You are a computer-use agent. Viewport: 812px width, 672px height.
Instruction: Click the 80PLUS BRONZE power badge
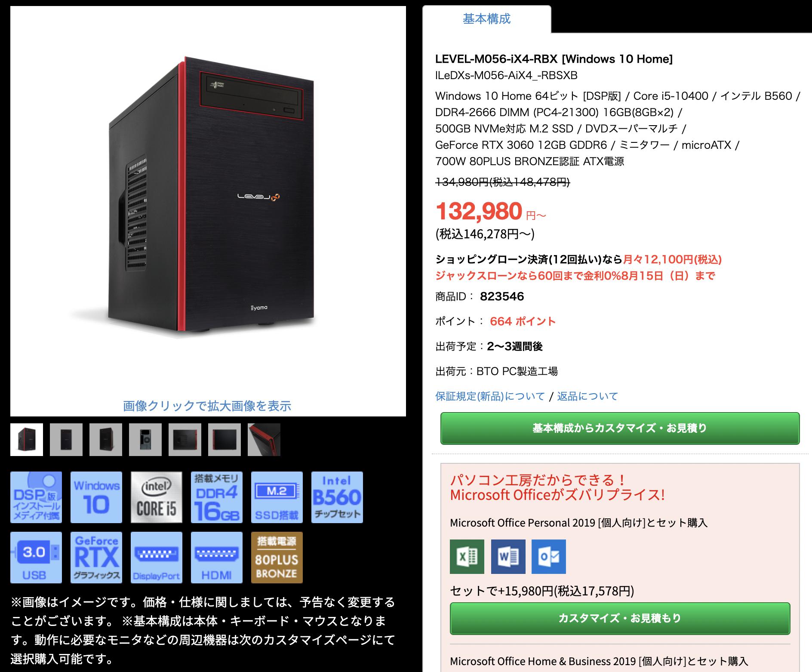pyautogui.click(x=277, y=557)
